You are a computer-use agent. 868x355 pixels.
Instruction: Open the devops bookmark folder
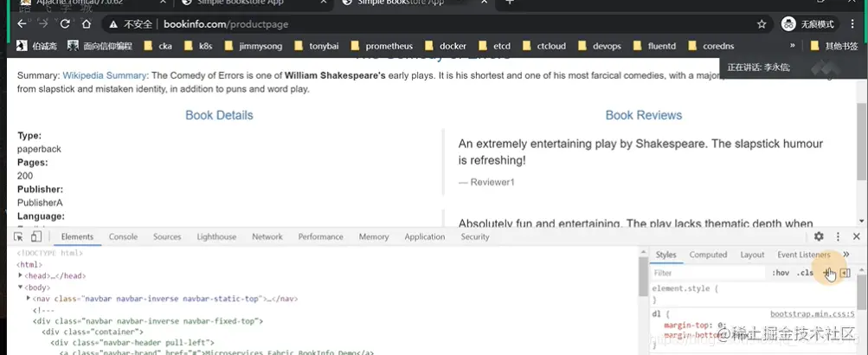tap(600, 46)
